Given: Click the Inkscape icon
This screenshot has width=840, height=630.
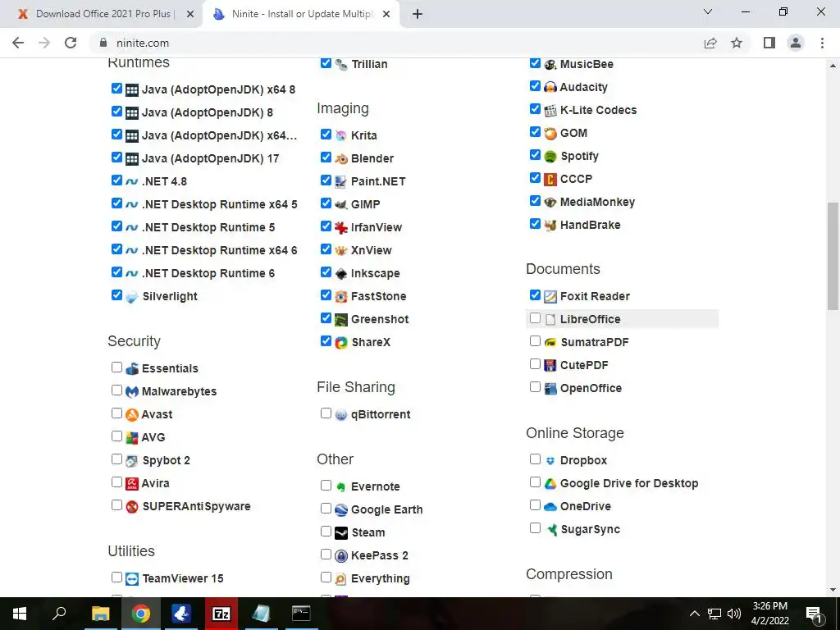Looking at the screenshot, I should point(340,274).
